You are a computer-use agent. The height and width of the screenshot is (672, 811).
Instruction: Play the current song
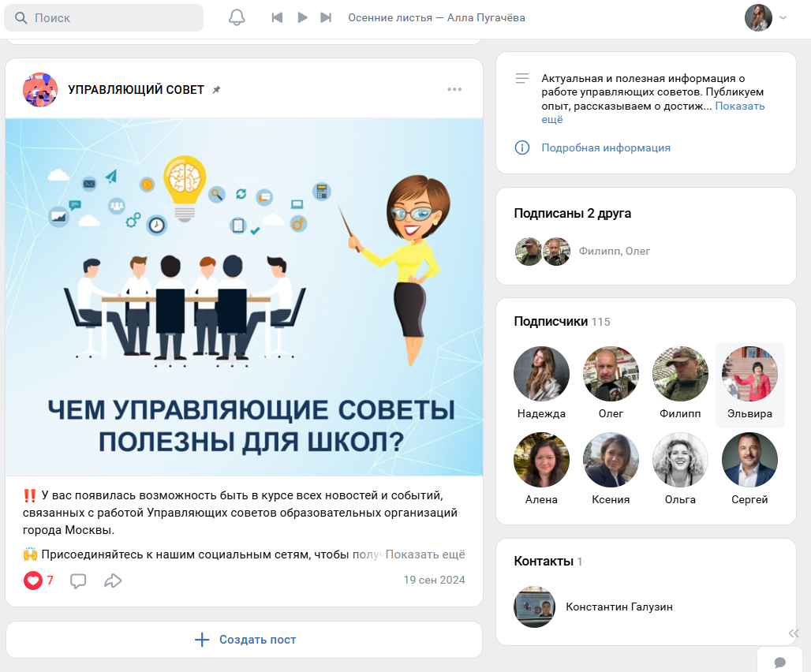click(x=302, y=17)
